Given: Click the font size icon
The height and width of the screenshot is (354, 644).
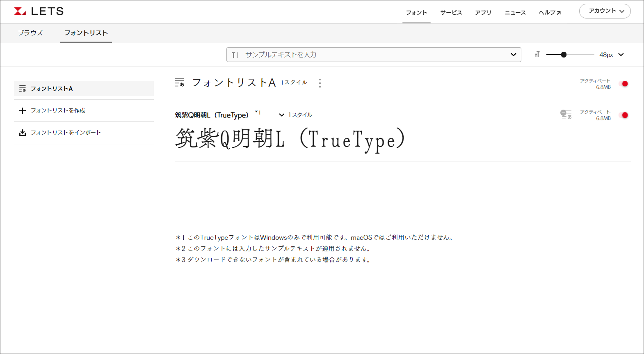Looking at the screenshot, I should [x=537, y=55].
